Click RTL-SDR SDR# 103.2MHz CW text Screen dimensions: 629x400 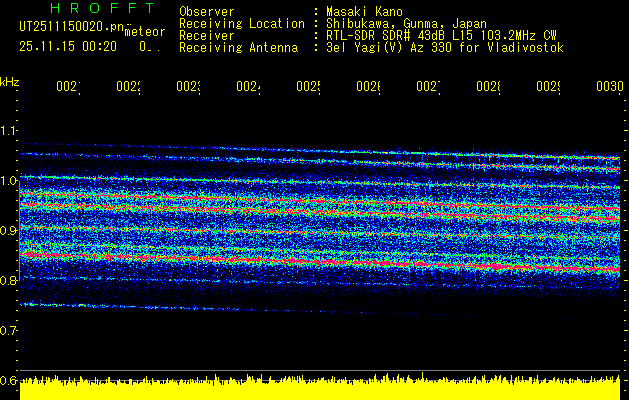(x=441, y=36)
